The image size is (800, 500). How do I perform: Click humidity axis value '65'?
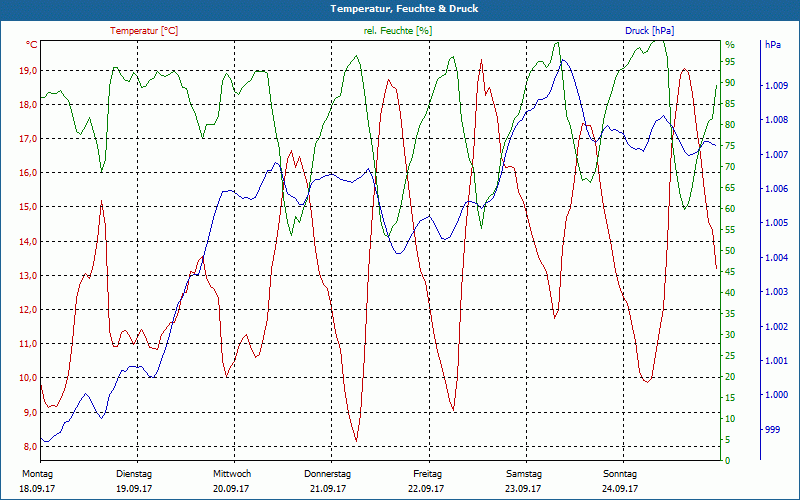730,188
